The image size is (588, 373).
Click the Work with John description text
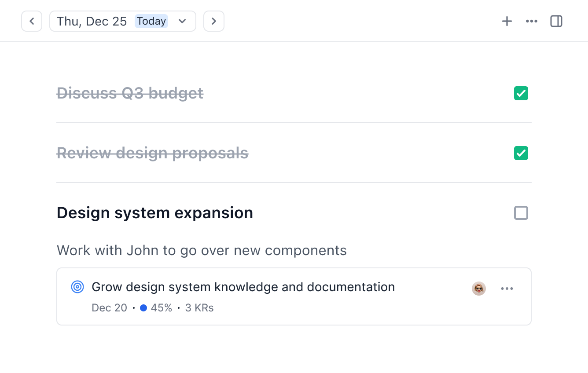202,250
